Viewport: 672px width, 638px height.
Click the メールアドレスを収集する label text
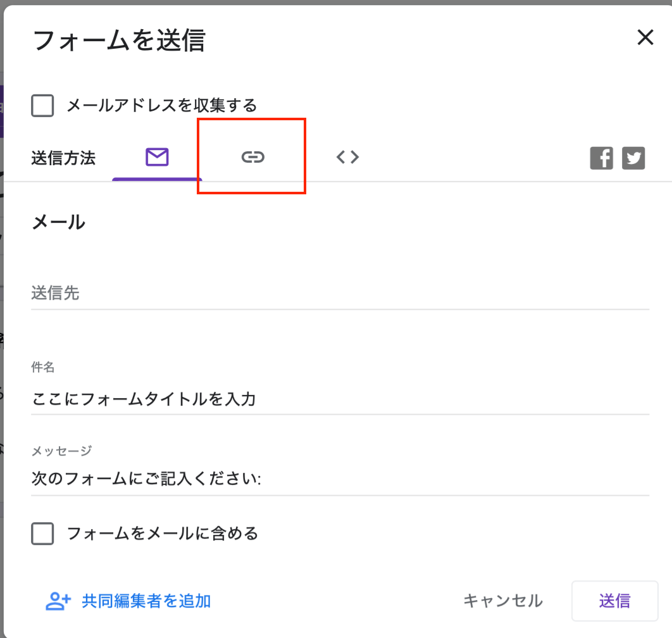click(161, 105)
